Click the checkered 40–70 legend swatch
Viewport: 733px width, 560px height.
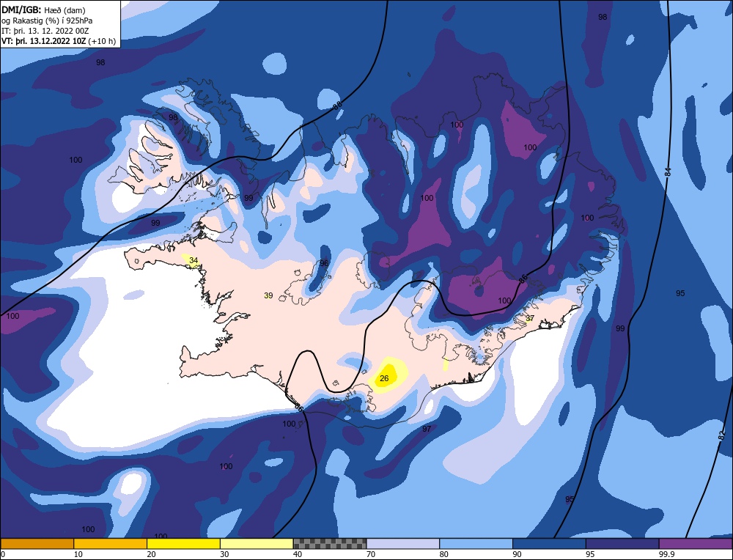pos(330,543)
